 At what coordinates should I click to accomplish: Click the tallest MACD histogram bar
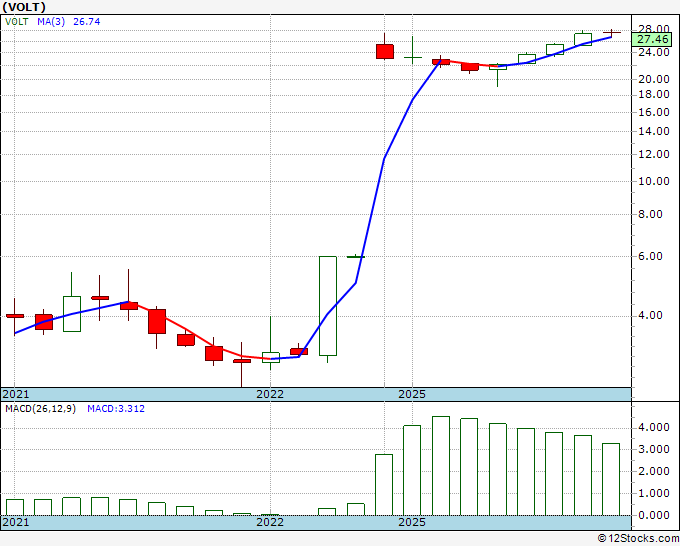(441, 466)
